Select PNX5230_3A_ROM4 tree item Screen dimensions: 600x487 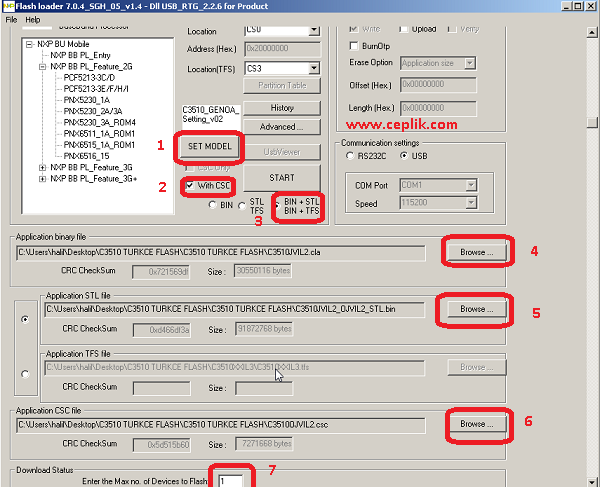(x=99, y=122)
